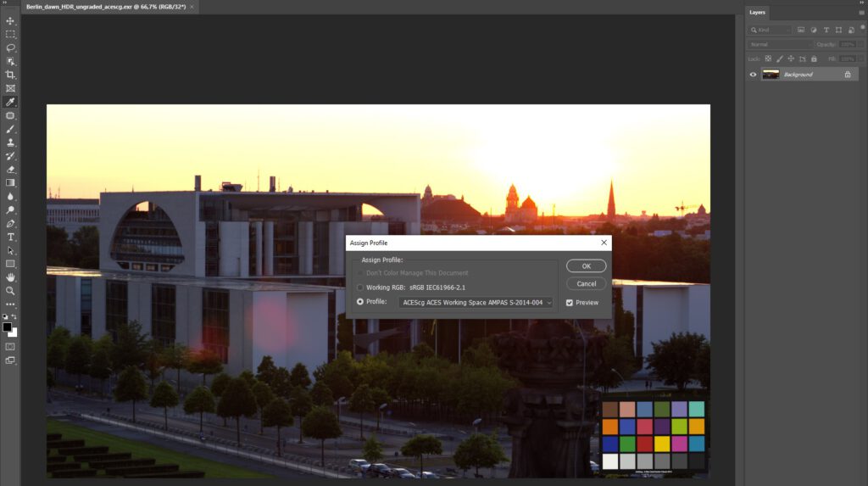Hide the Background layer eye icon

pos(753,75)
